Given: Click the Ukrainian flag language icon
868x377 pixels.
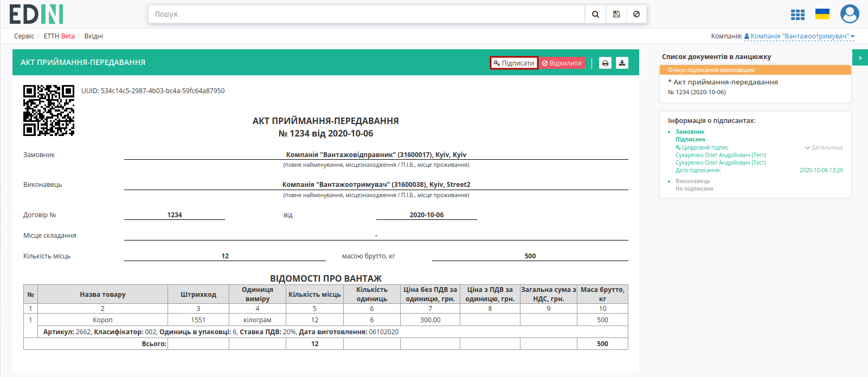Looking at the screenshot, I should click(822, 14).
